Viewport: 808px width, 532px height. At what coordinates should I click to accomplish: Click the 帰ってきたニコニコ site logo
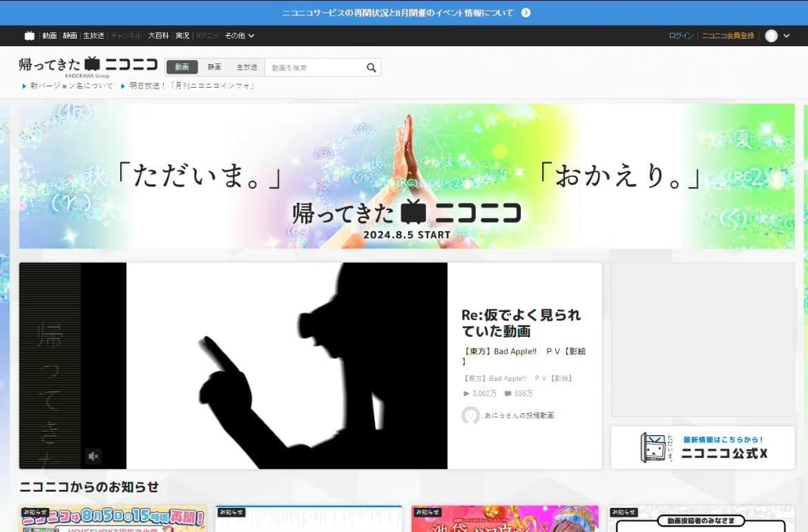(x=88, y=66)
